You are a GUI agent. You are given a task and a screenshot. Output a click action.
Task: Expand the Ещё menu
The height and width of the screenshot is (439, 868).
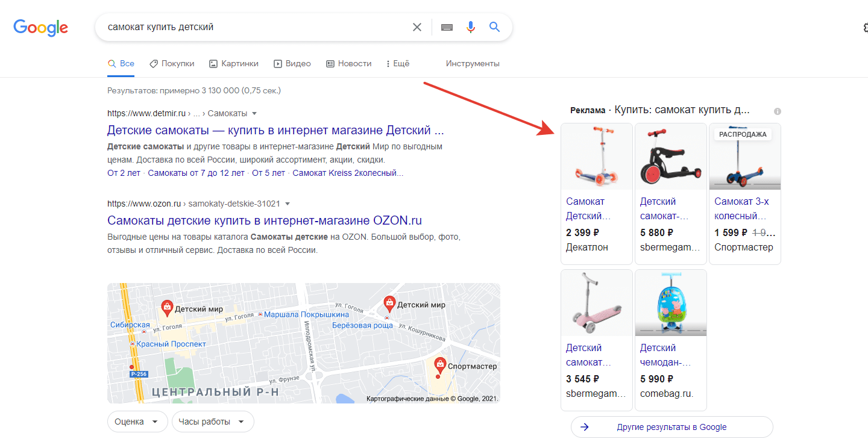[x=398, y=63]
